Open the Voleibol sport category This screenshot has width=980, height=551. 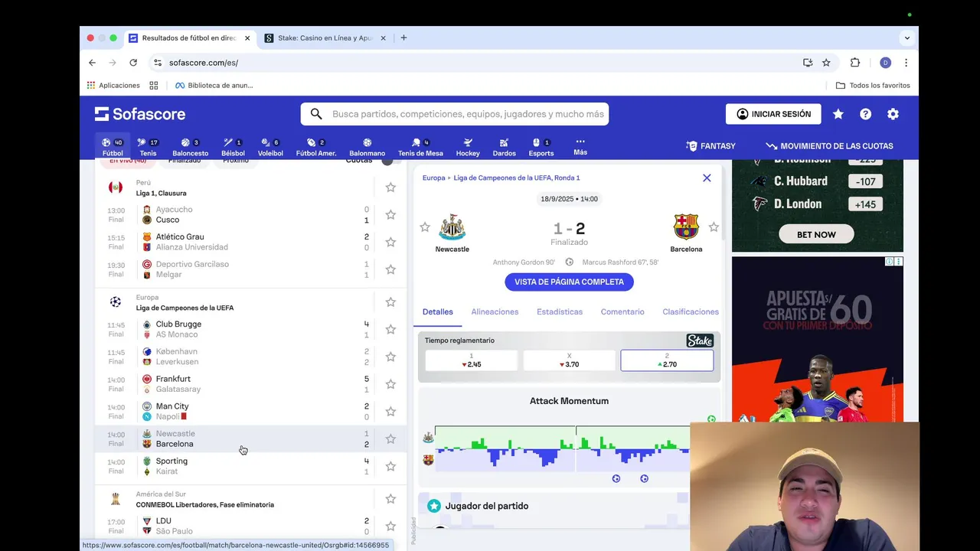click(x=270, y=147)
